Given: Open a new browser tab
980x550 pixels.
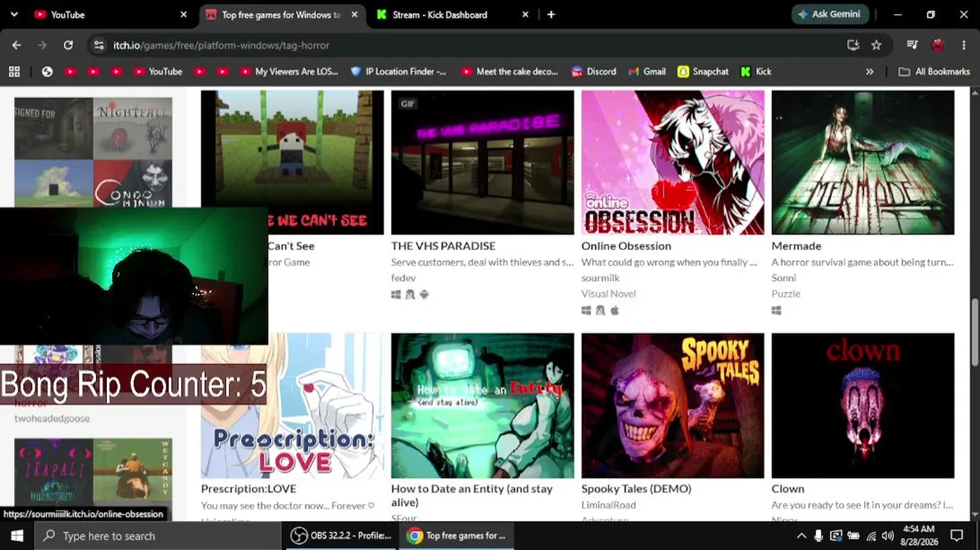Looking at the screenshot, I should point(551,15).
